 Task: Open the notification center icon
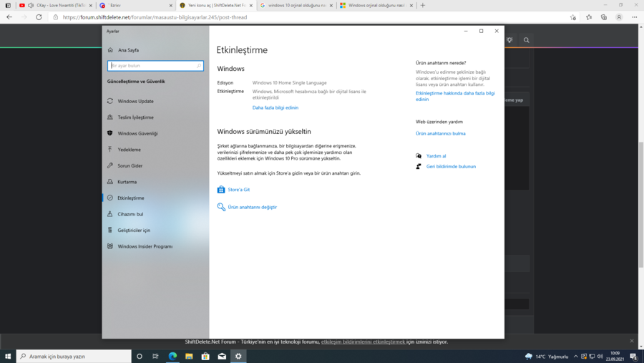(x=634, y=357)
